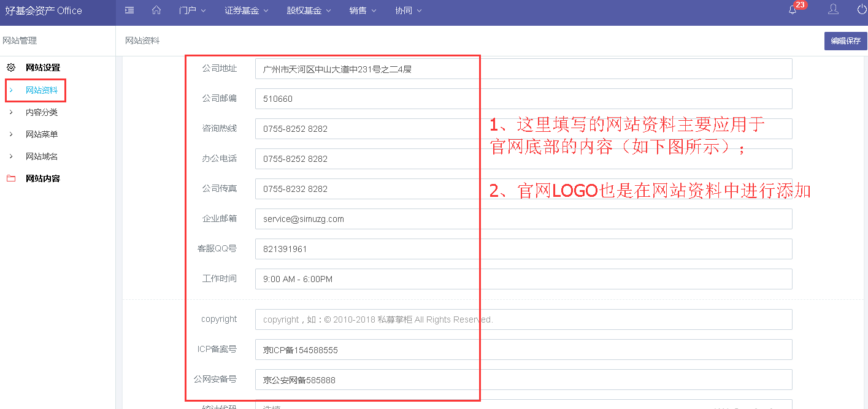Viewport: 868px width, 409px height.
Task: Click the home icon in the top bar
Action: tap(156, 10)
